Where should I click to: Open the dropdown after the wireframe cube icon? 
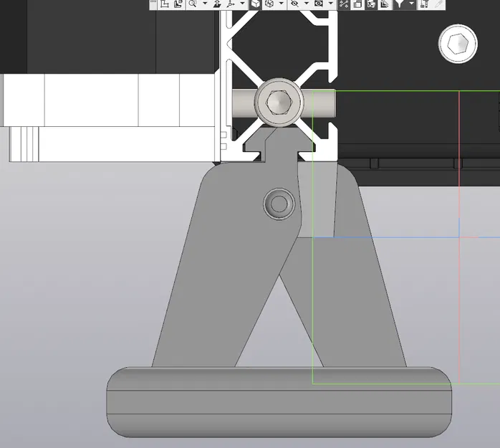pyautogui.click(x=282, y=4)
